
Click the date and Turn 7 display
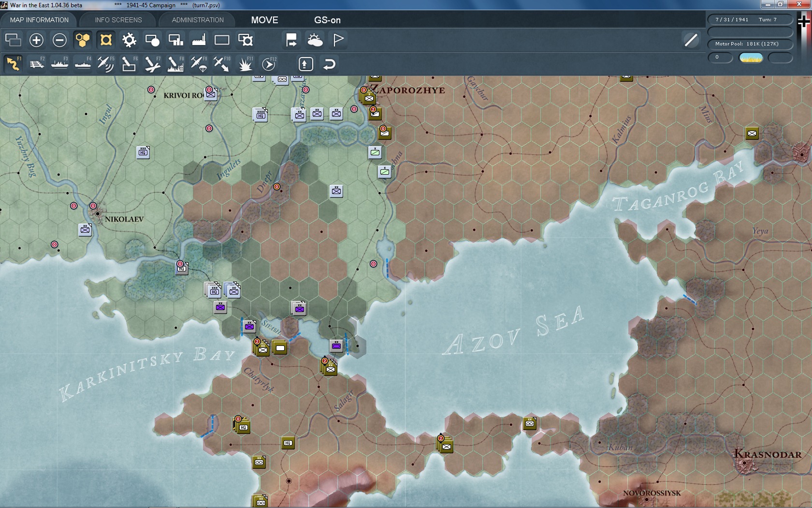[750, 20]
